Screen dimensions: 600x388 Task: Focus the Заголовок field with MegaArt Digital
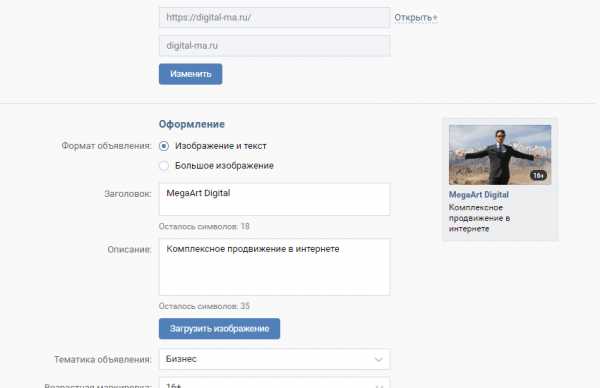[274, 199]
